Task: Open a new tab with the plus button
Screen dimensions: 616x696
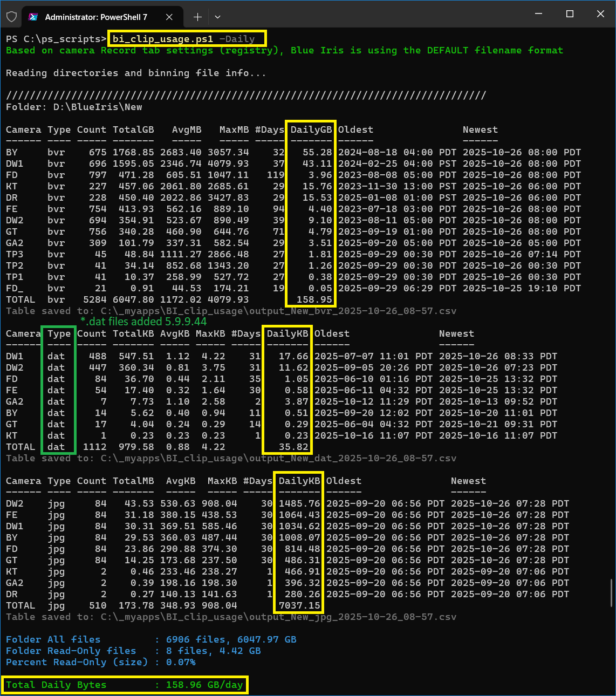Action: coord(197,17)
